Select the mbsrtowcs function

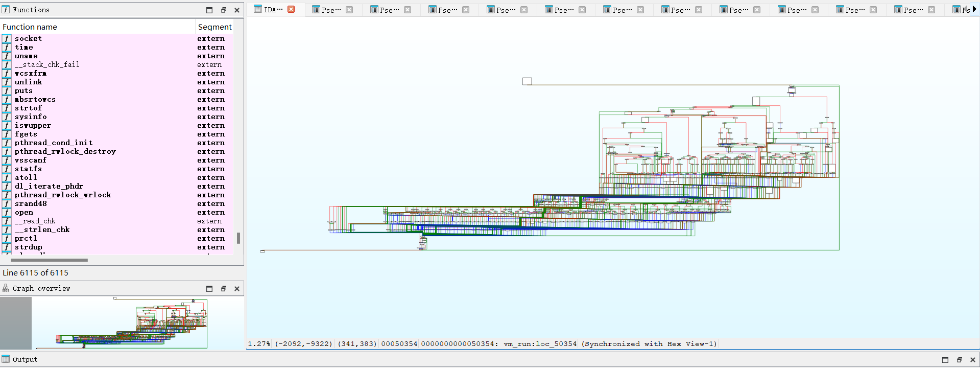point(117,99)
